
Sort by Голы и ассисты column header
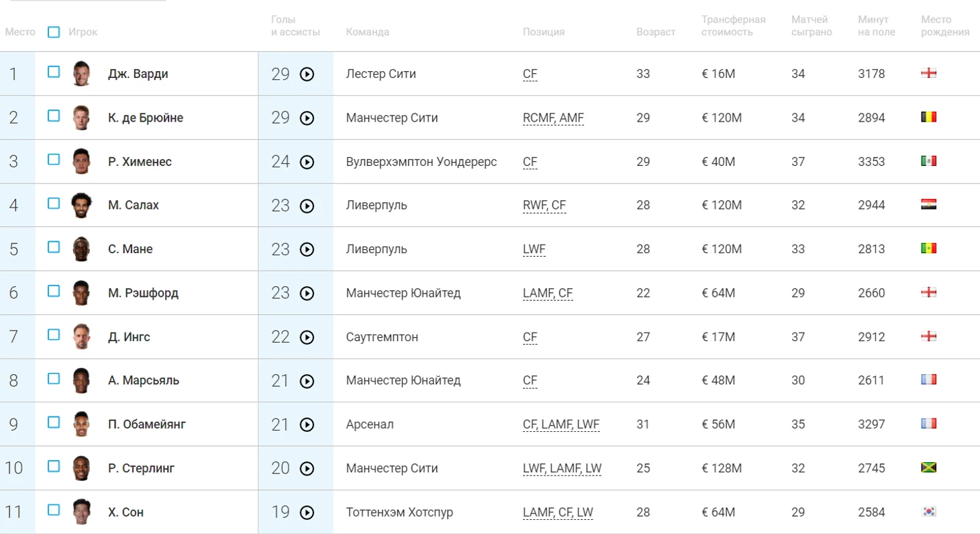295,26
